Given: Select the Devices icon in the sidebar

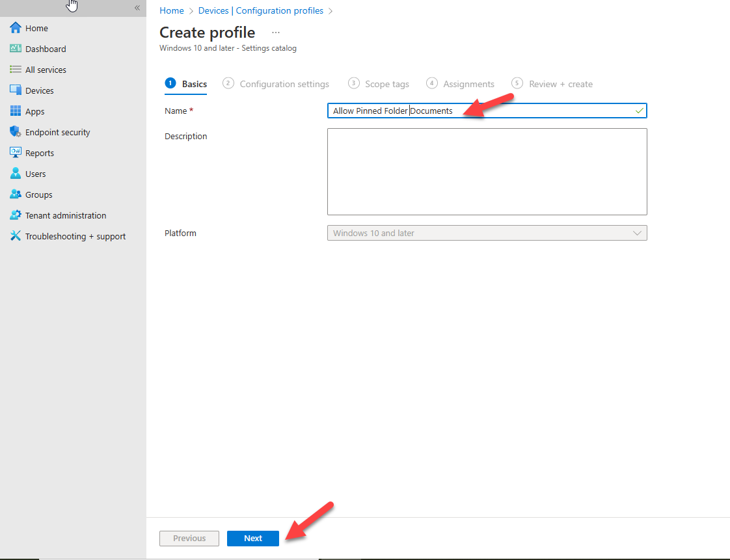Looking at the screenshot, I should pyautogui.click(x=14, y=90).
